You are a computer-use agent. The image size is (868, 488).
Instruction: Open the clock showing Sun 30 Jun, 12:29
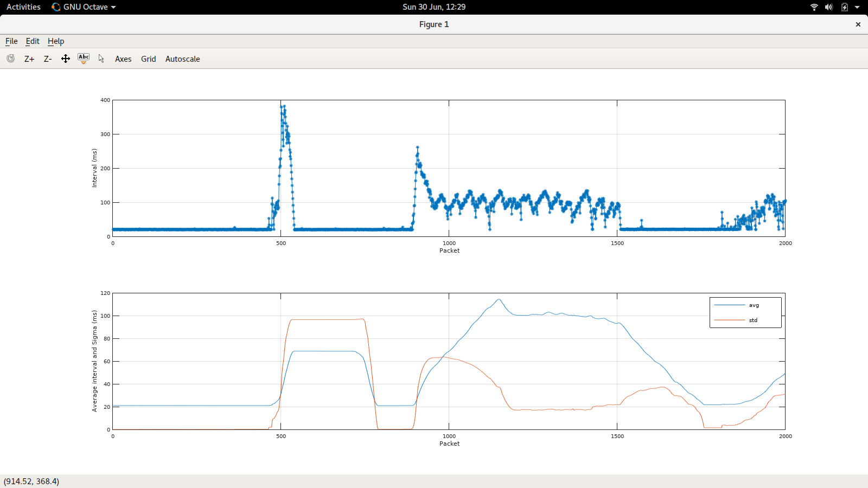[434, 7]
